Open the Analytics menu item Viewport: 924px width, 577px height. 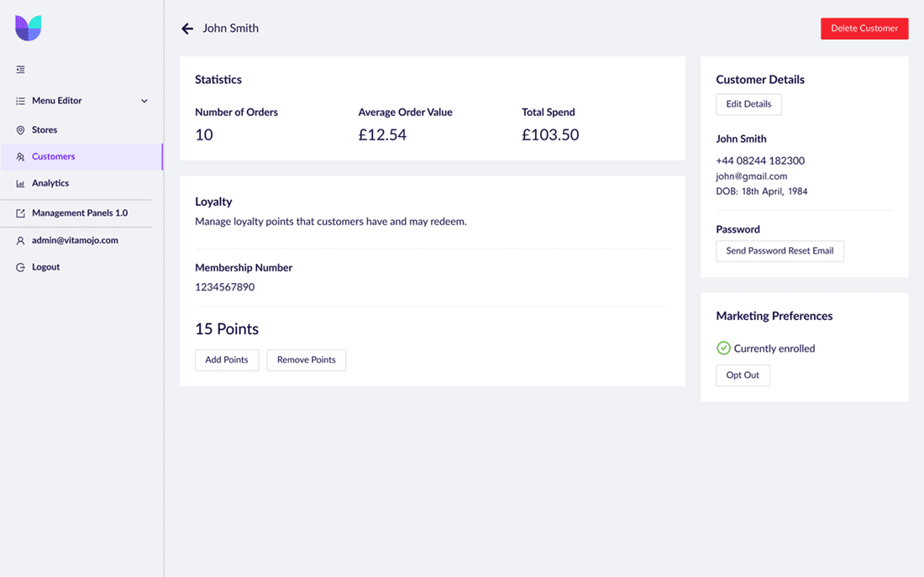tap(50, 183)
